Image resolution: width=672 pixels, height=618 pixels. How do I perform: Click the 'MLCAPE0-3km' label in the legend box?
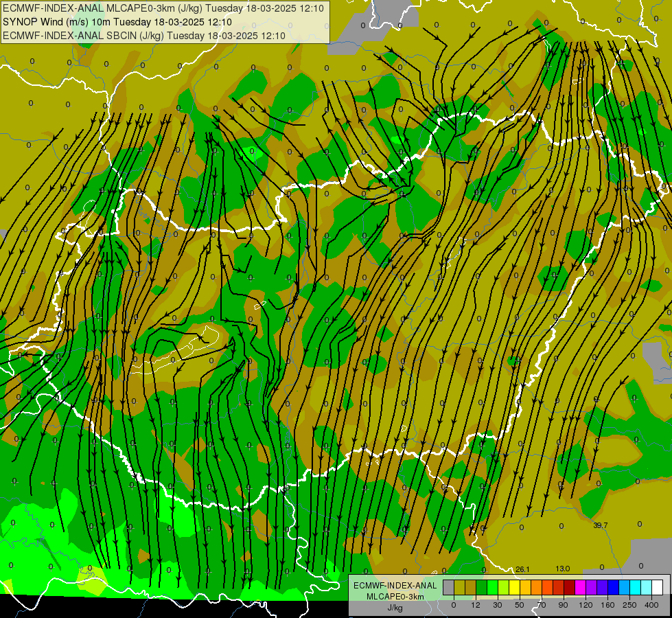coord(395,597)
